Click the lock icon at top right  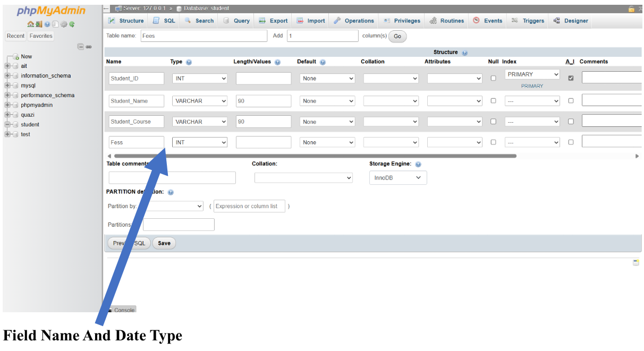click(x=631, y=9)
